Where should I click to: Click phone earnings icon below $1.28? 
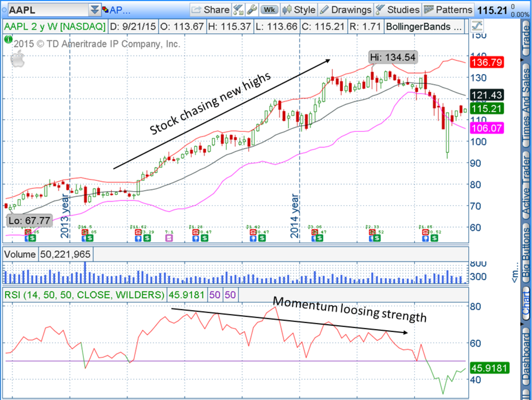[x=195, y=232]
